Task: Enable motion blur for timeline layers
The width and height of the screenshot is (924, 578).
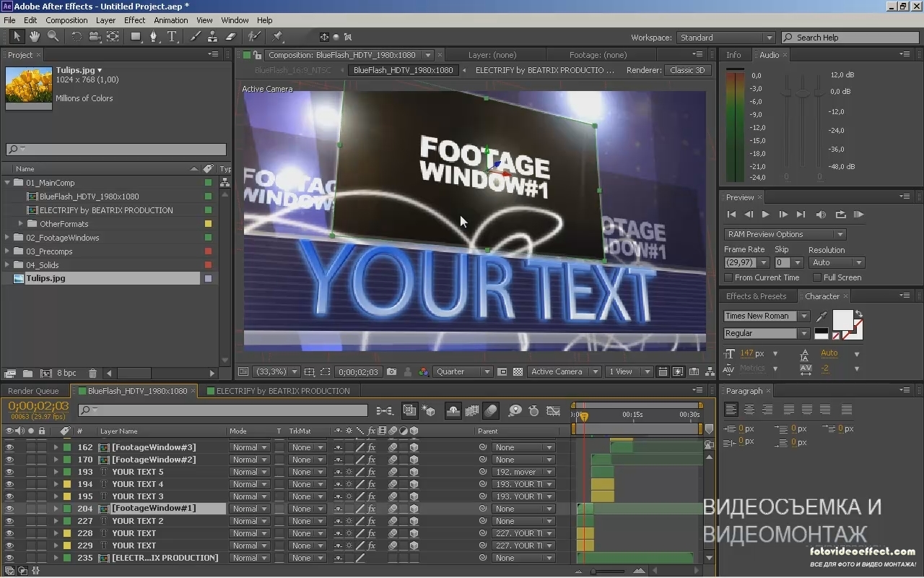Action: [490, 410]
